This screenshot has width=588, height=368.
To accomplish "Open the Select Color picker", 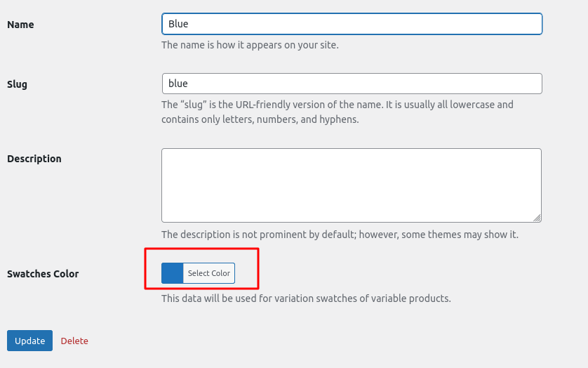I will [208, 273].
